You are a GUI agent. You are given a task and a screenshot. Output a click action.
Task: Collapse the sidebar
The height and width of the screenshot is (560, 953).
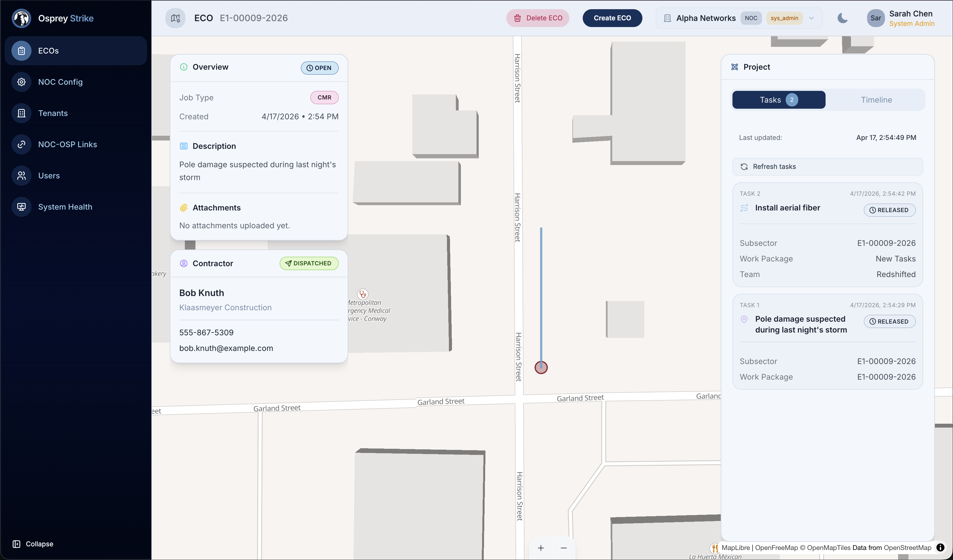[x=33, y=544]
